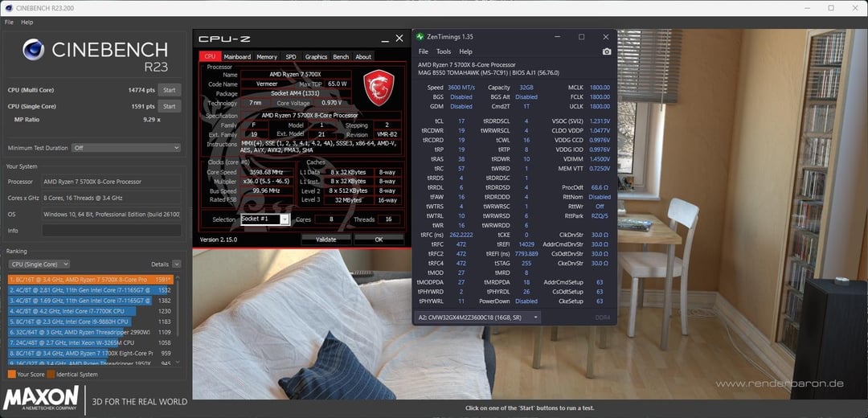Image resolution: width=868 pixels, height=418 pixels.
Task: Click the 1591 pts single core score
Action: click(143, 106)
